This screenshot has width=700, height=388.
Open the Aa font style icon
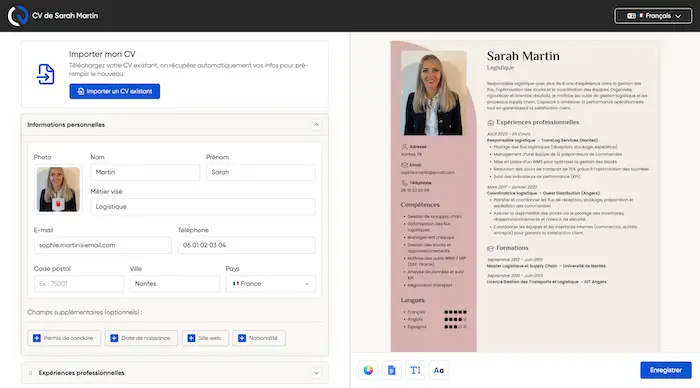pyautogui.click(x=439, y=370)
